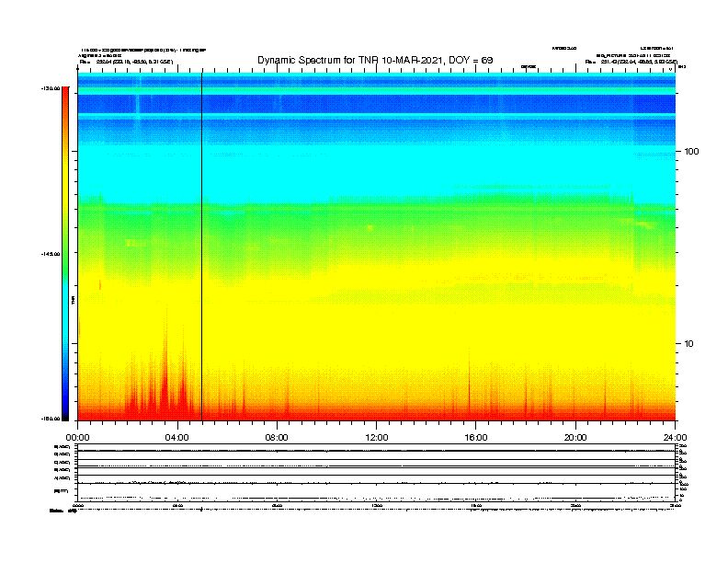Image resolution: width=728 pixels, height=563 pixels.
Task: Click the 12:00 time axis label
Action: coord(377,438)
